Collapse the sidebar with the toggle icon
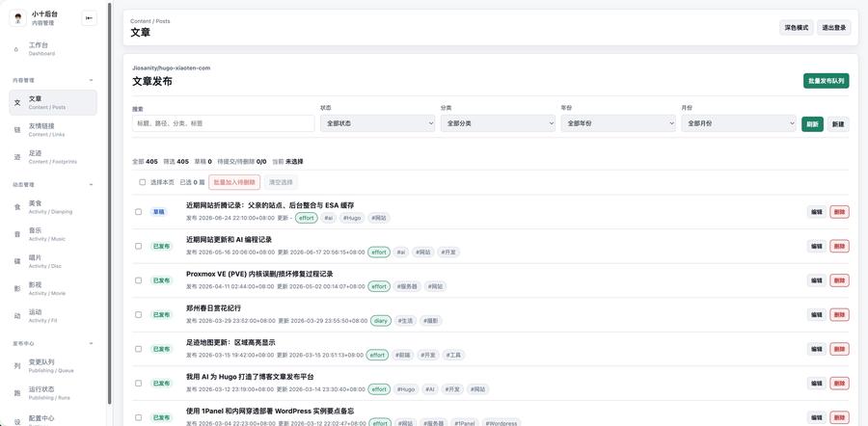Viewport: 868px width, 426px height. [x=89, y=18]
